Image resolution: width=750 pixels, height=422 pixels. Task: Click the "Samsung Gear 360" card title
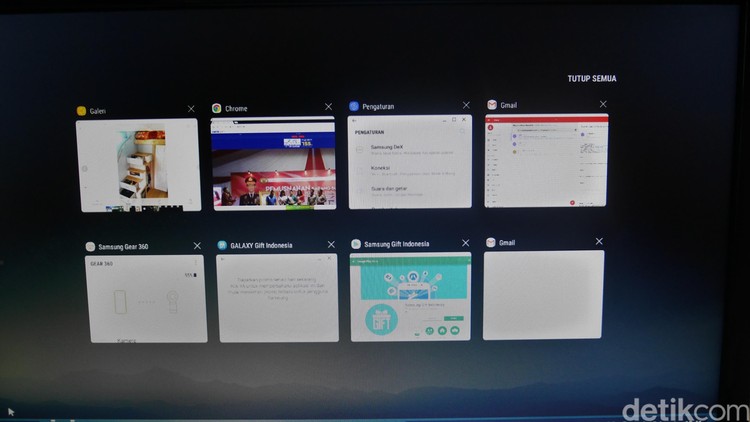pyautogui.click(x=123, y=247)
